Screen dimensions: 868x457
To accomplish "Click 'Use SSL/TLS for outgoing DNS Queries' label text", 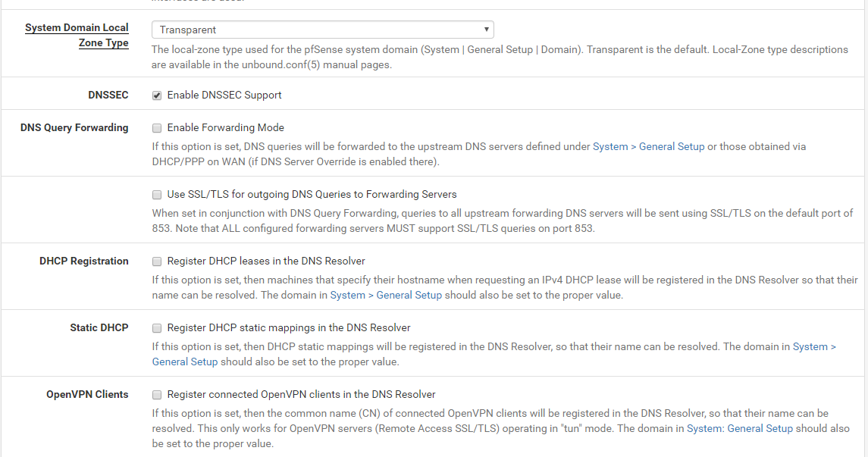I will point(312,195).
